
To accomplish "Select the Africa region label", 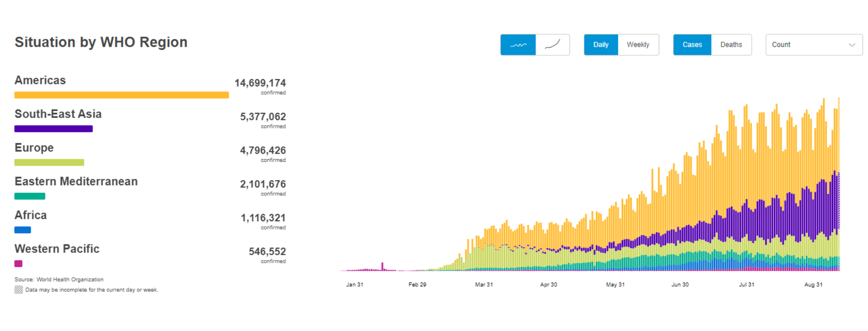I will pos(30,215).
